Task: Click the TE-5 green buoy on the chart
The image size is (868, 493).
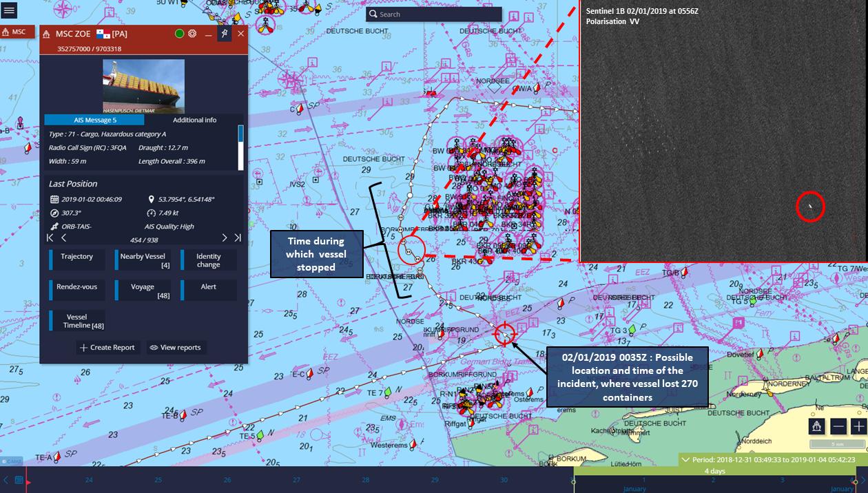Action: (260, 434)
